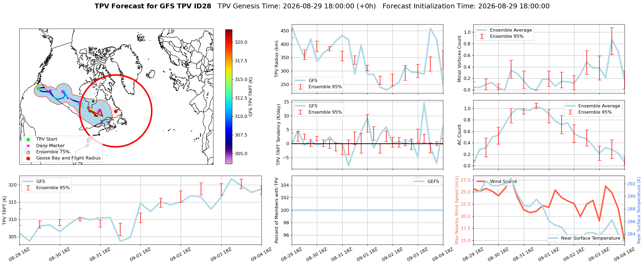Click the "09-04 18Z" date label under the TPV TRPT (K) plot
This screenshot has height=265, width=644.
(261, 255)
